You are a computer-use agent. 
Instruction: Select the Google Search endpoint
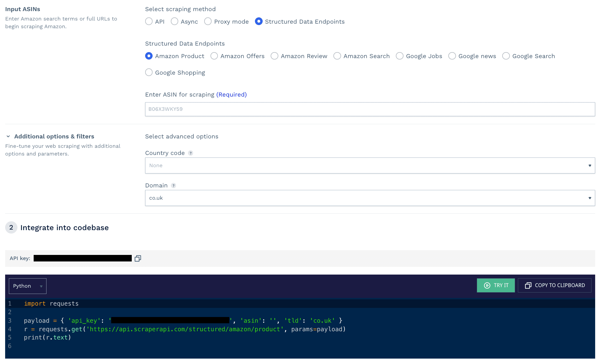tap(506, 56)
